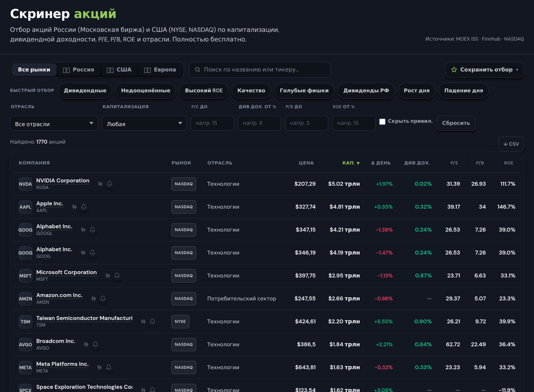Sort the table by 'КОМПАНИЯ' column
534x392 pixels.
(x=34, y=163)
